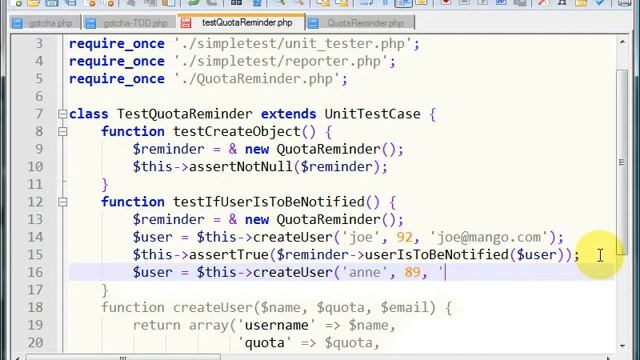
Task: Collapse the TestQuotaReminder class fold on line 7
Action: 62,114
